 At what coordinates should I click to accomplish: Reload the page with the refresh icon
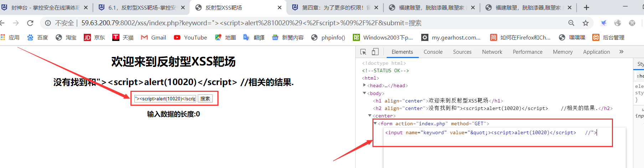30,23
